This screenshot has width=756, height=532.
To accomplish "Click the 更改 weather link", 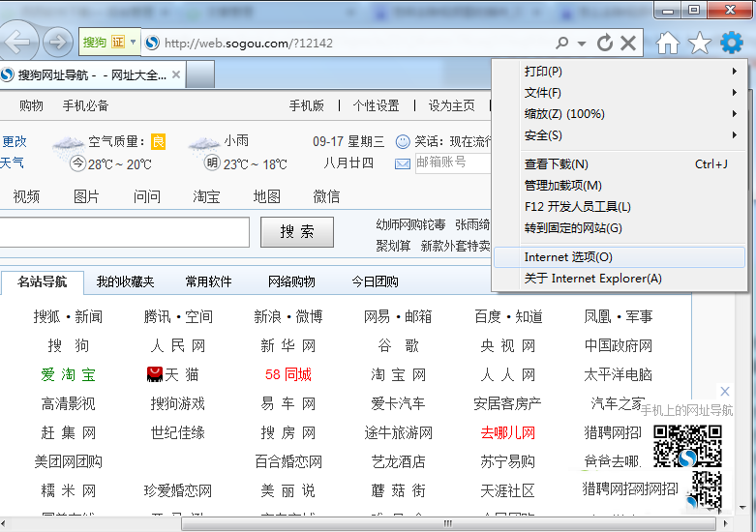I will (15, 141).
